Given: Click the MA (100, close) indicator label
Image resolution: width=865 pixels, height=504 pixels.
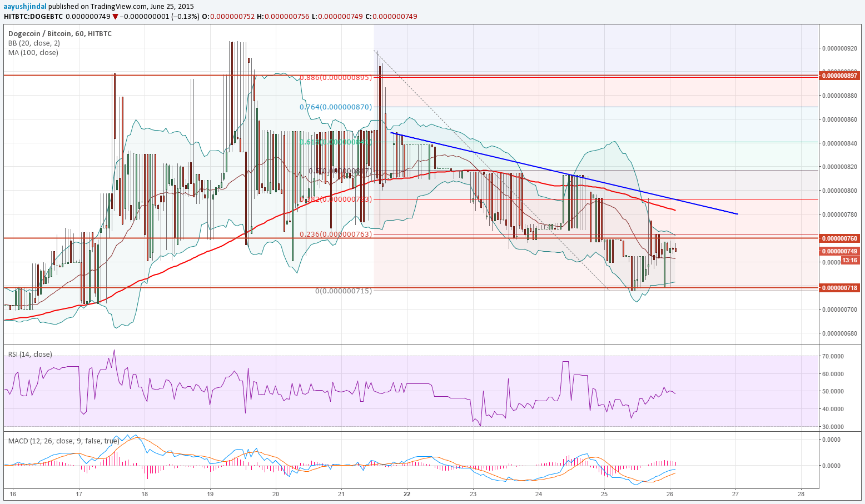Looking at the screenshot, I should (x=33, y=53).
